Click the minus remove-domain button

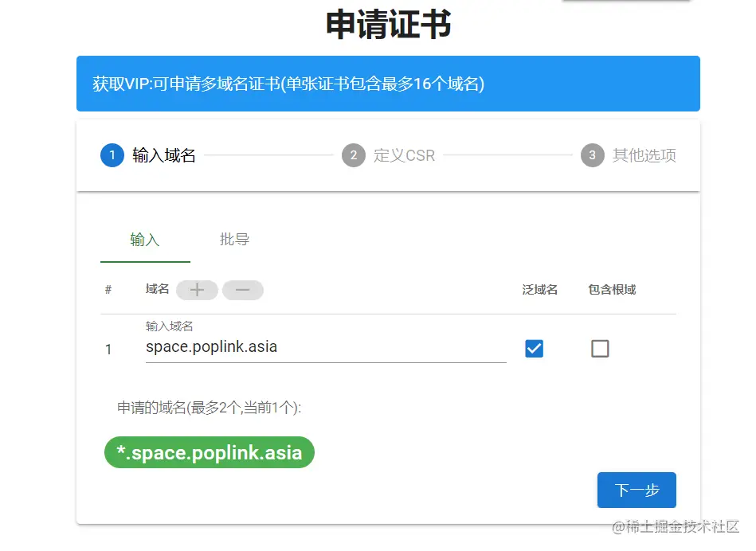pos(242,290)
